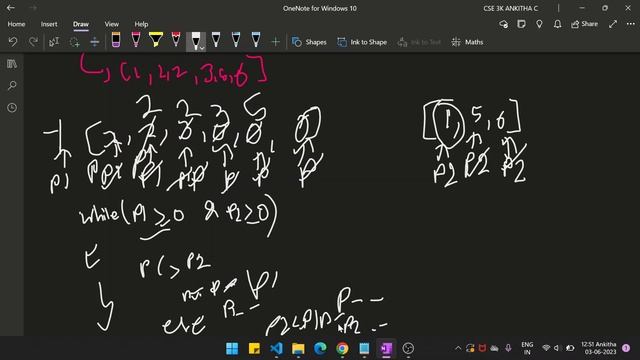The height and width of the screenshot is (360, 640).
Task: Click the microphone tray icon
Action: [x=508, y=348]
